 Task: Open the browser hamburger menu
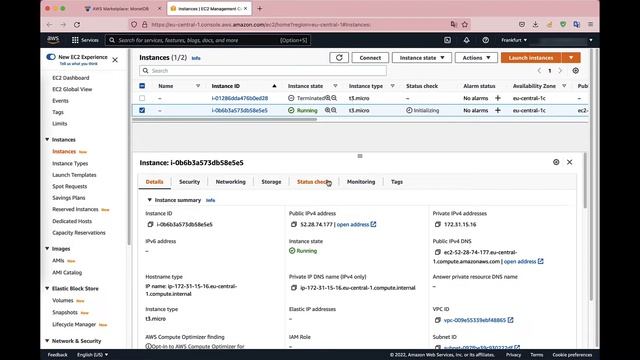[x=590, y=24]
